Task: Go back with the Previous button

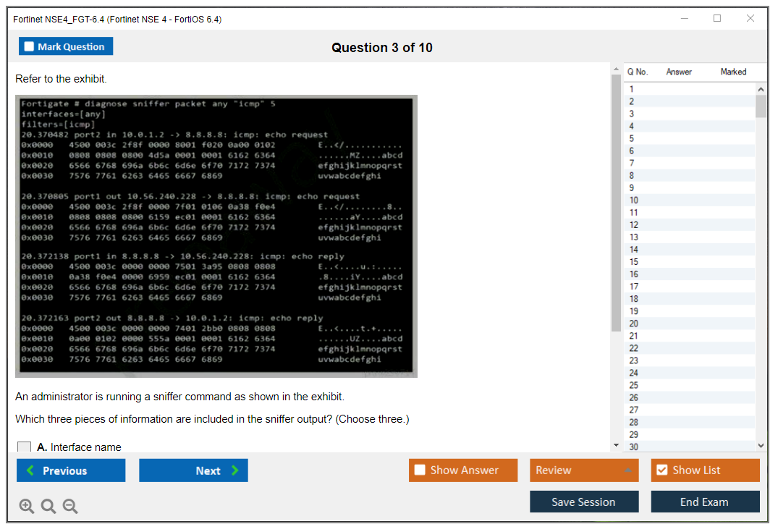Action: click(x=71, y=470)
